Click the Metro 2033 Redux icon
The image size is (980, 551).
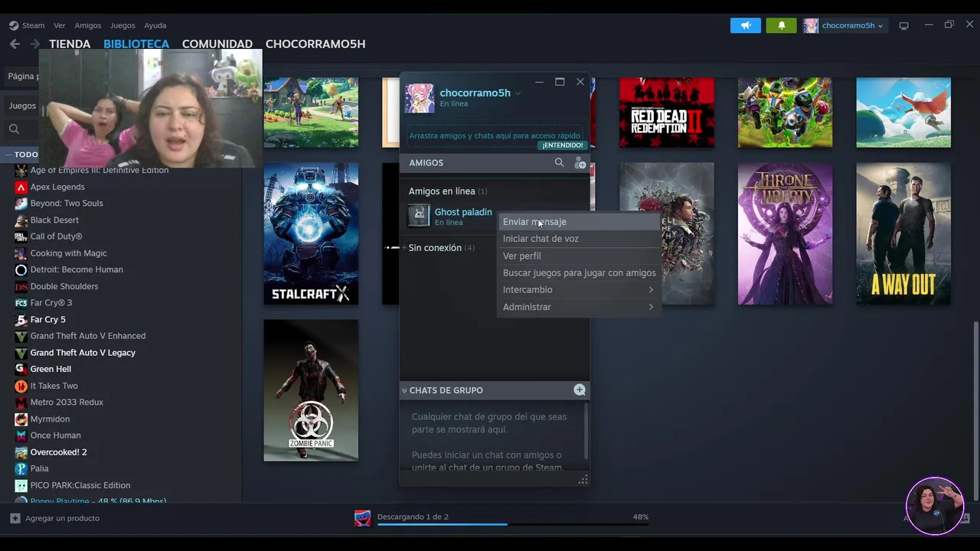(21, 402)
